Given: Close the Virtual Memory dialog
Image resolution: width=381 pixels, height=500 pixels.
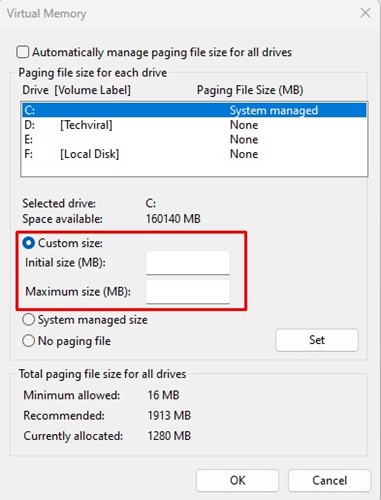Looking at the screenshot, I should point(365,13).
